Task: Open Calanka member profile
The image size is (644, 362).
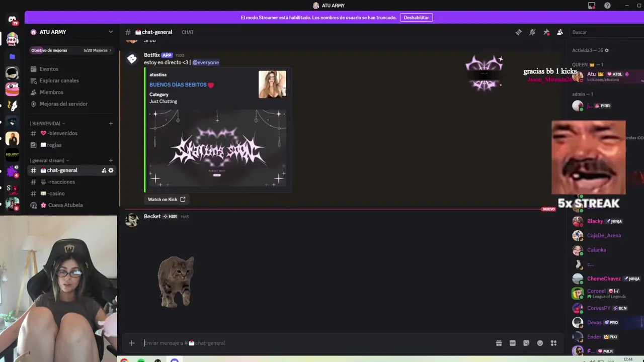Action: [607, 250]
